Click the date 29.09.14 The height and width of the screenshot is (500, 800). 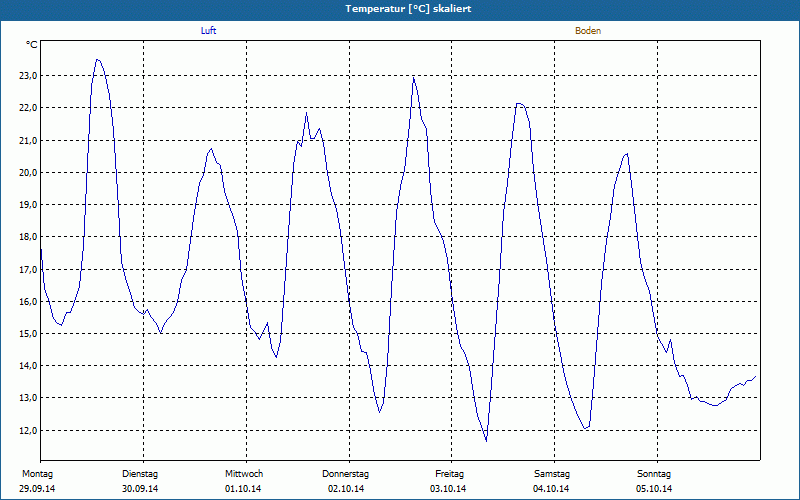[37, 489]
